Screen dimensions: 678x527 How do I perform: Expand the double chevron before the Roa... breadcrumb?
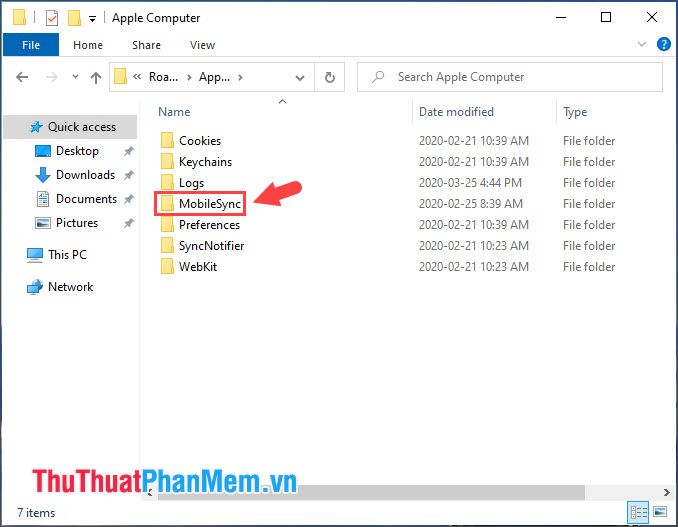(137, 77)
